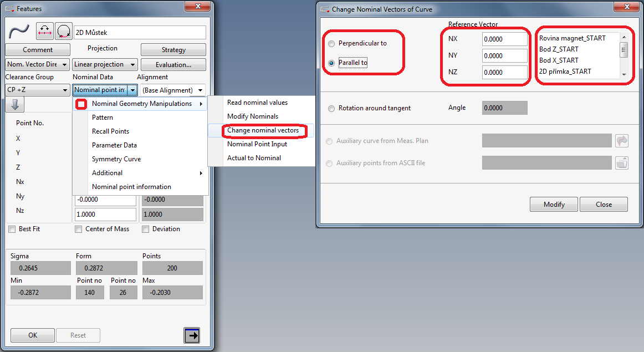Image resolution: width=644 pixels, height=352 pixels.
Task: Choose Read nominal values
Action: pyautogui.click(x=258, y=103)
